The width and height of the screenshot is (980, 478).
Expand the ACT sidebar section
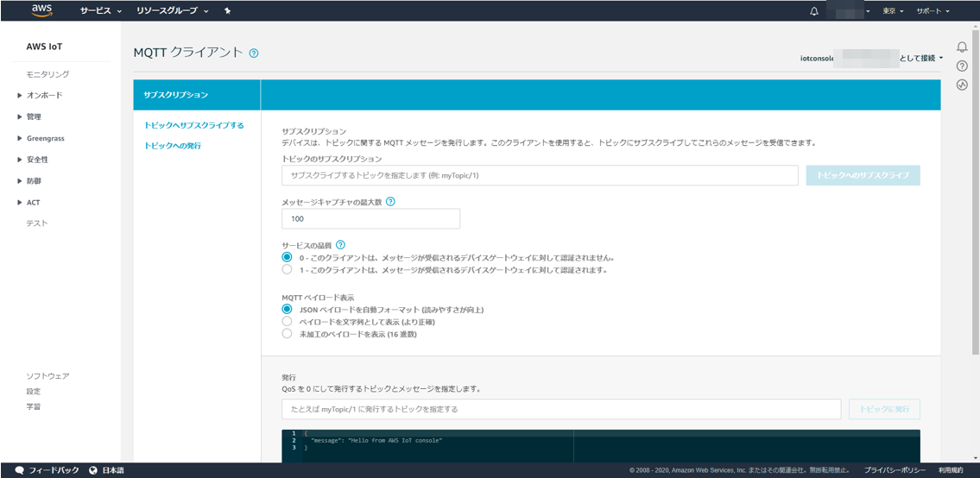(x=29, y=203)
